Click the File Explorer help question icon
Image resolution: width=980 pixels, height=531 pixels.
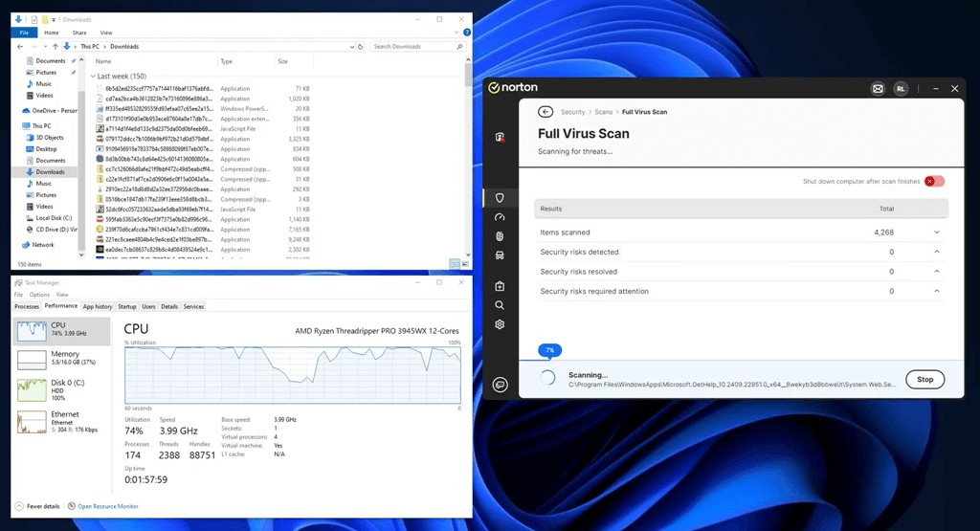(x=467, y=33)
